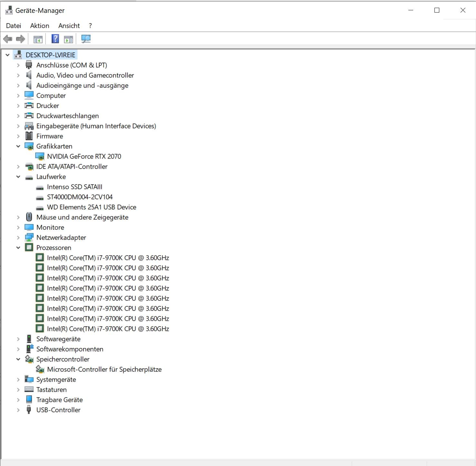Click the Back arrow toolbar icon
This screenshot has height=466, width=476.
[8, 39]
